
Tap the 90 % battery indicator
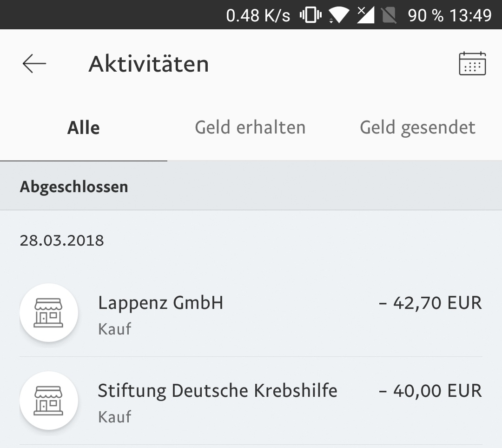pos(426,15)
